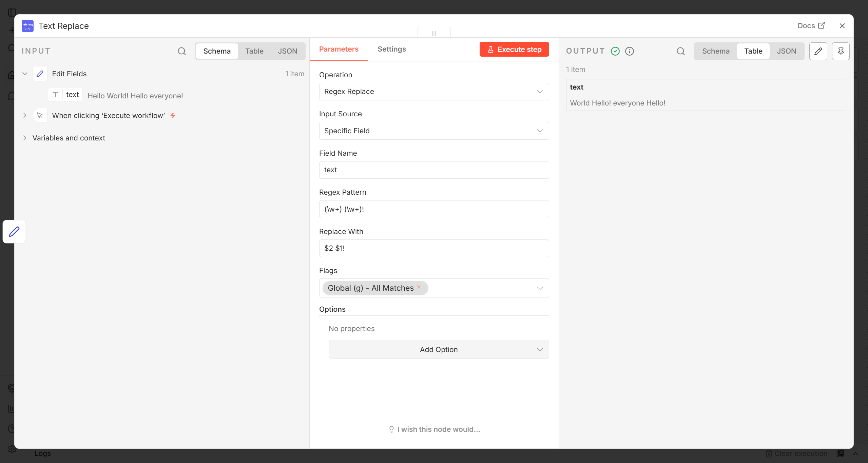Open the Flags dropdown
Screen dimensions: 868x463
coord(434,288)
